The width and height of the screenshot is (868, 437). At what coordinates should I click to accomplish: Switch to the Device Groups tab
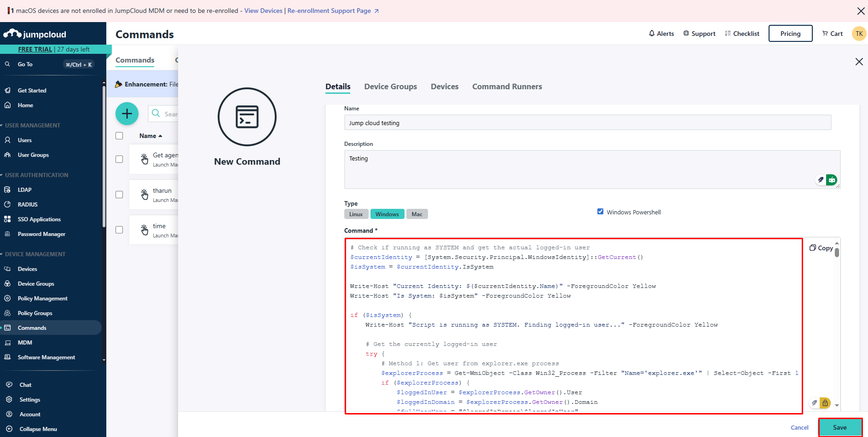point(390,86)
